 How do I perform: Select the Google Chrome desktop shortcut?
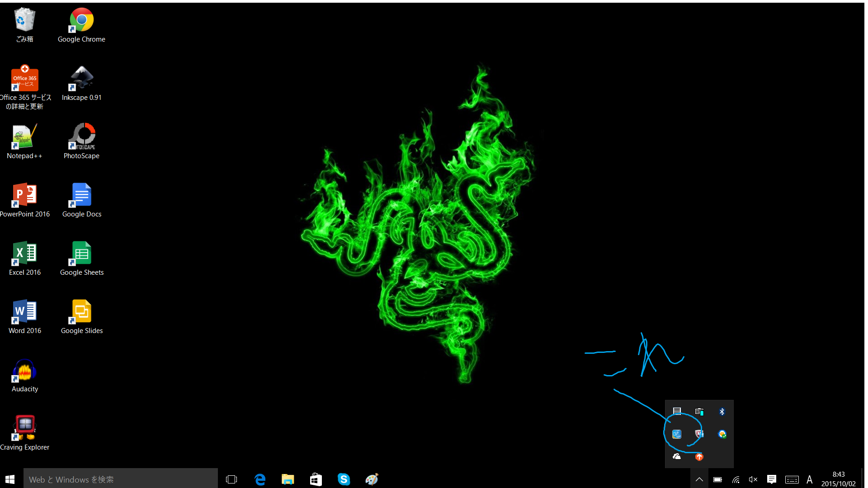pyautogui.click(x=81, y=25)
